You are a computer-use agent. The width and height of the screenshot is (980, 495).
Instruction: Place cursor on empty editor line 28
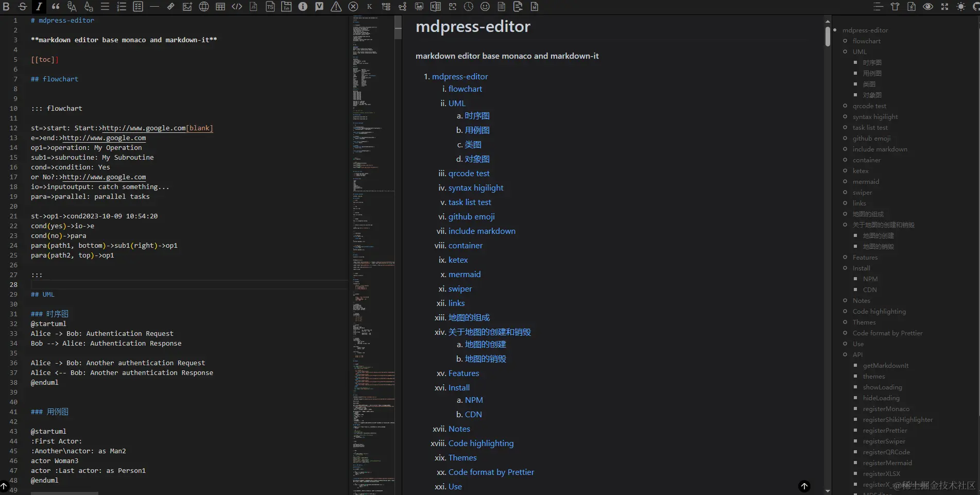click(188, 284)
